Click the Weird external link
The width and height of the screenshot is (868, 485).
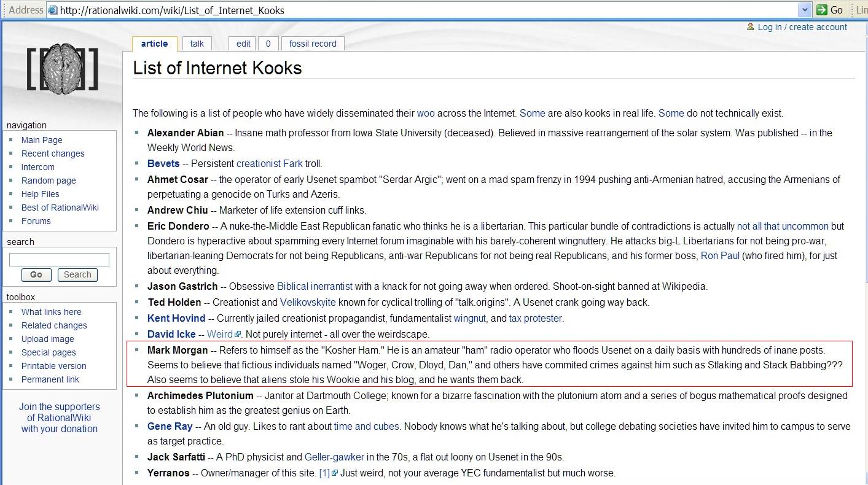220,334
